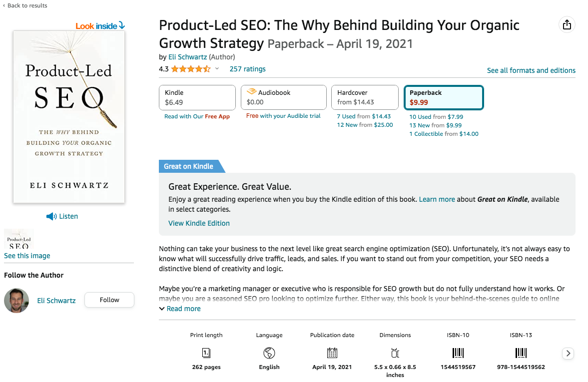Viewport: 588px width, 382px height.
Task: Switch to the Paperback format tab
Action: pyautogui.click(x=444, y=97)
